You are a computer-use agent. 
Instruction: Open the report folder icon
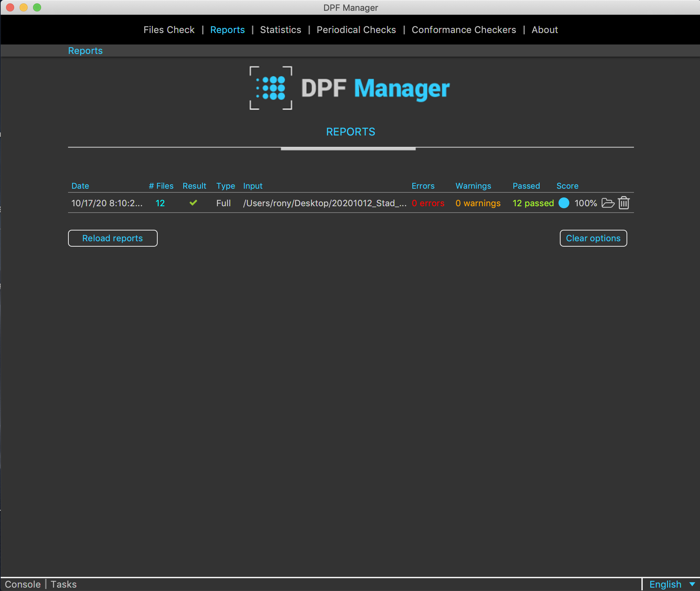(608, 203)
